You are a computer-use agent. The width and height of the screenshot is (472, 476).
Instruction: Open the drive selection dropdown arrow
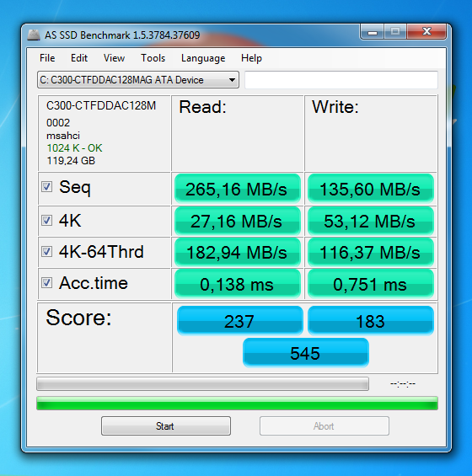click(232, 80)
